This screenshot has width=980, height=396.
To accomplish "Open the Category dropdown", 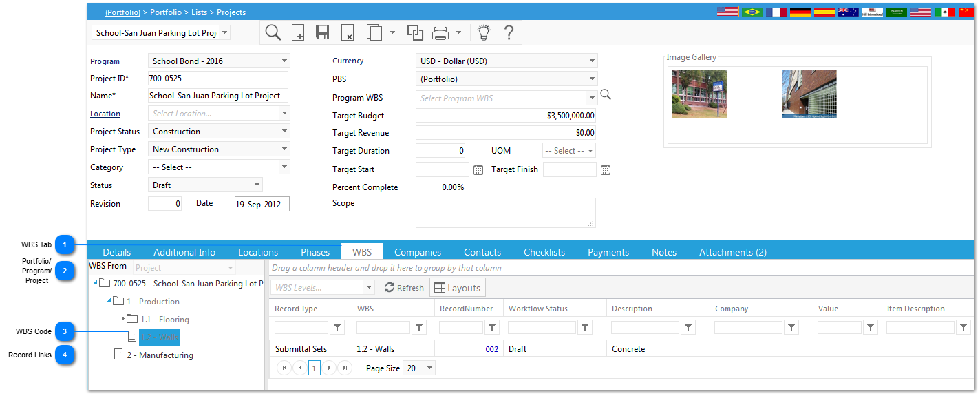I will tap(284, 167).
